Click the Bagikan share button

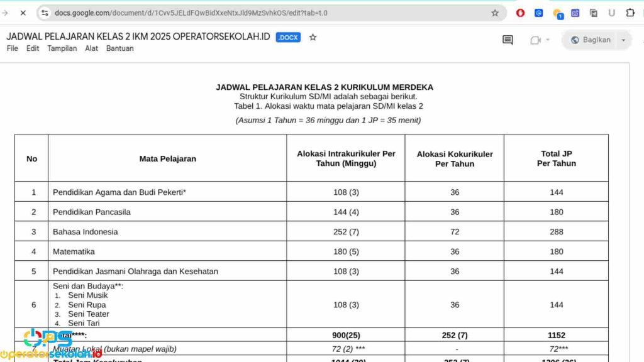[x=590, y=40]
